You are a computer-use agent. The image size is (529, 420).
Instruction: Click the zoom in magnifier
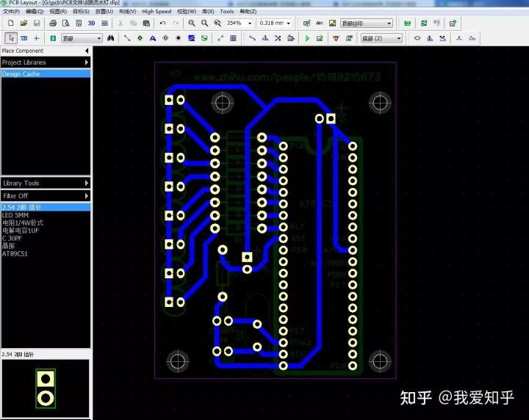click(204, 23)
